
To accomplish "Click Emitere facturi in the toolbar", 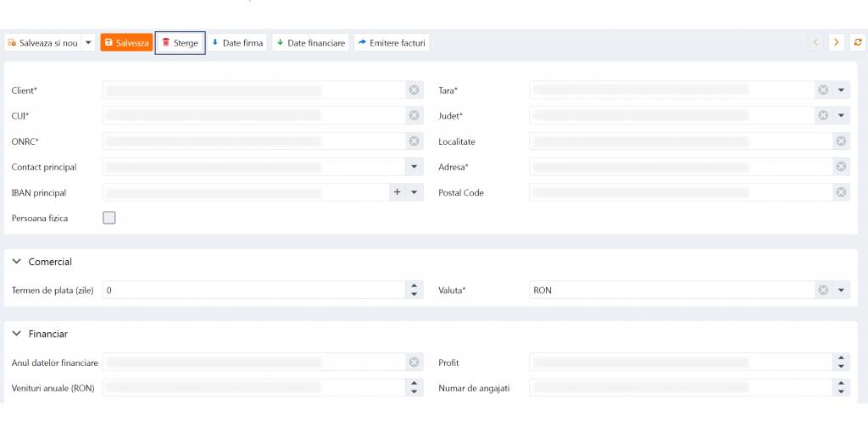I will click(x=391, y=42).
